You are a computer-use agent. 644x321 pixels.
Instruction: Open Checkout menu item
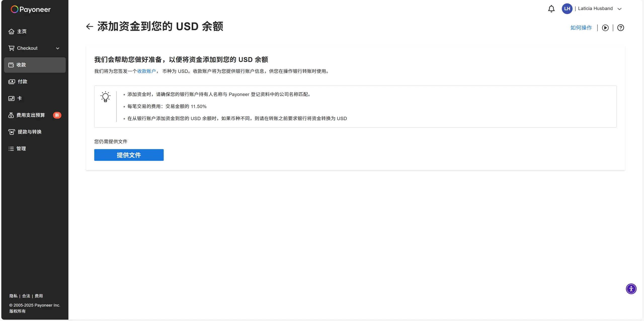click(35, 48)
